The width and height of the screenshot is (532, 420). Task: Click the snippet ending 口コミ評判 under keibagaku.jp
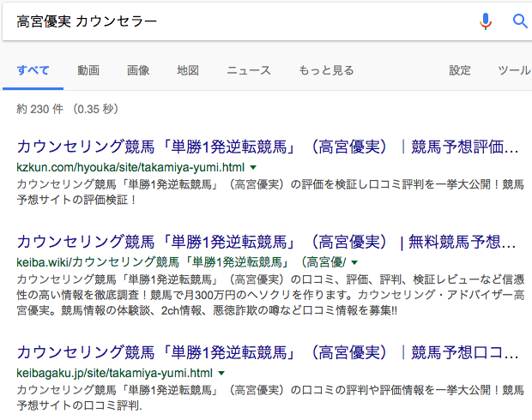[x=270, y=398]
